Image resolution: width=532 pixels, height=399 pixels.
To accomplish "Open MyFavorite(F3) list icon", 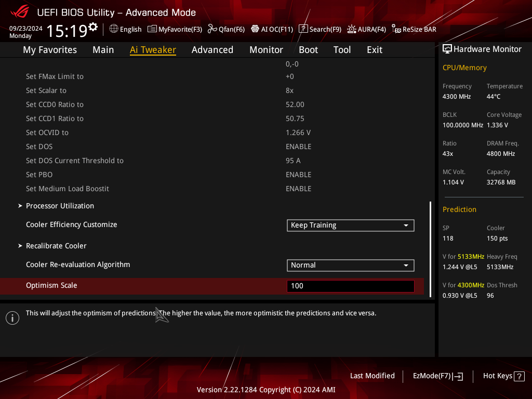I will (152, 29).
